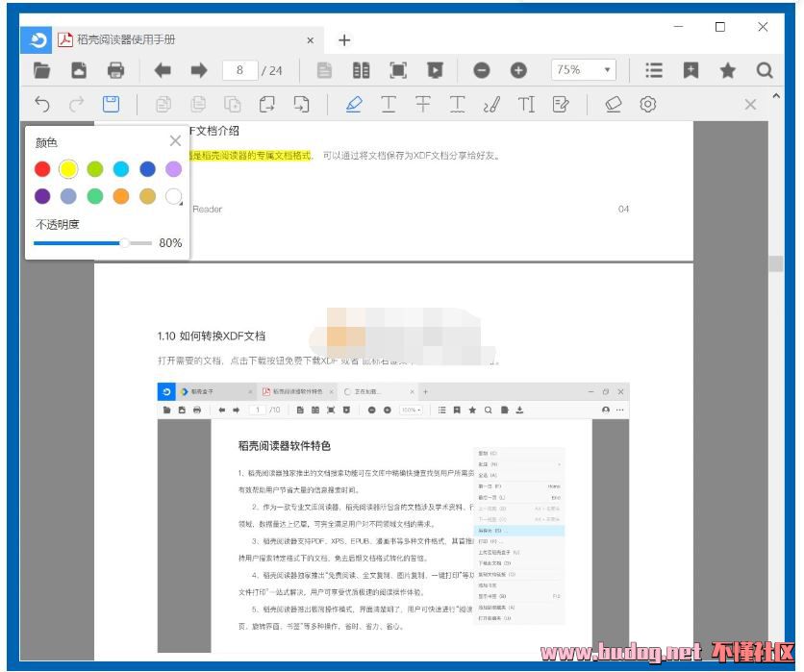Select the highlighter pen tool
This screenshot has width=804, height=672.
(354, 104)
